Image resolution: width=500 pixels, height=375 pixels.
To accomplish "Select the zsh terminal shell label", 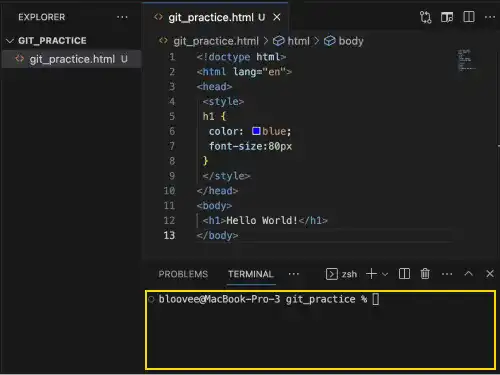I will pyautogui.click(x=349, y=274).
